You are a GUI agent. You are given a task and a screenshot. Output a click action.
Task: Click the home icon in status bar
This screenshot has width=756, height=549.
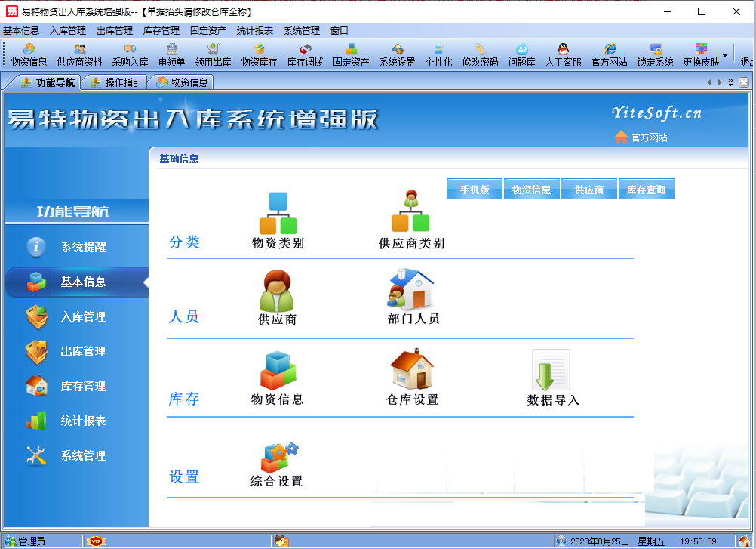[x=745, y=541]
